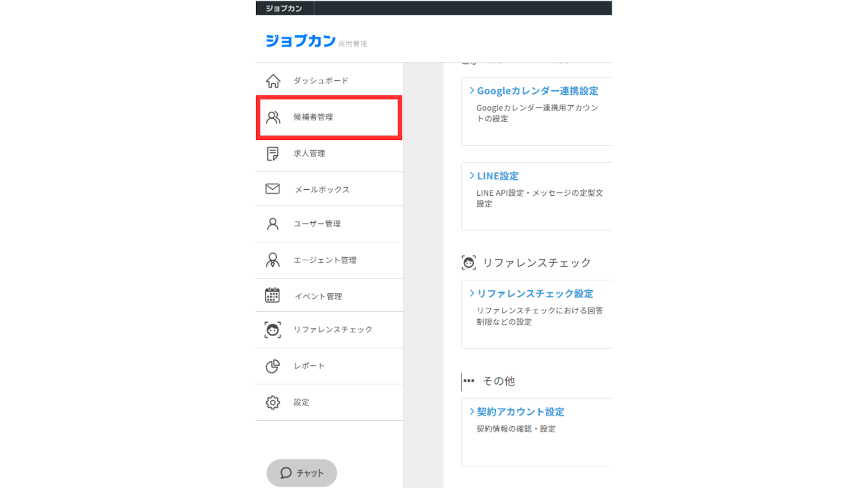The image size is (868, 488).
Task: Click the mailbox envelope icon
Action: click(x=273, y=189)
